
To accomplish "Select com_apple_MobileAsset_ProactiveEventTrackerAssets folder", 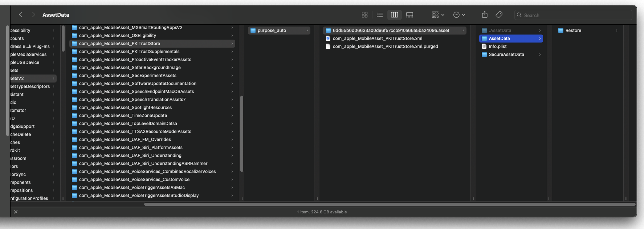I will (x=152, y=60).
